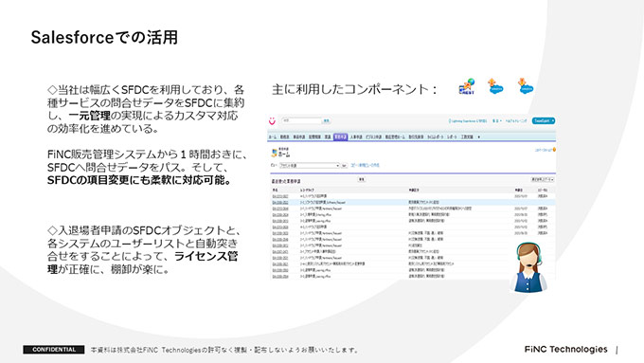Switch to the ホーム tab in the tab bar

coord(273,136)
